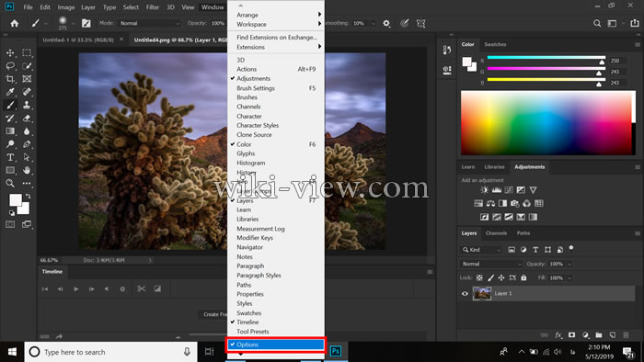Select the Gradient tool

[x=10, y=131]
